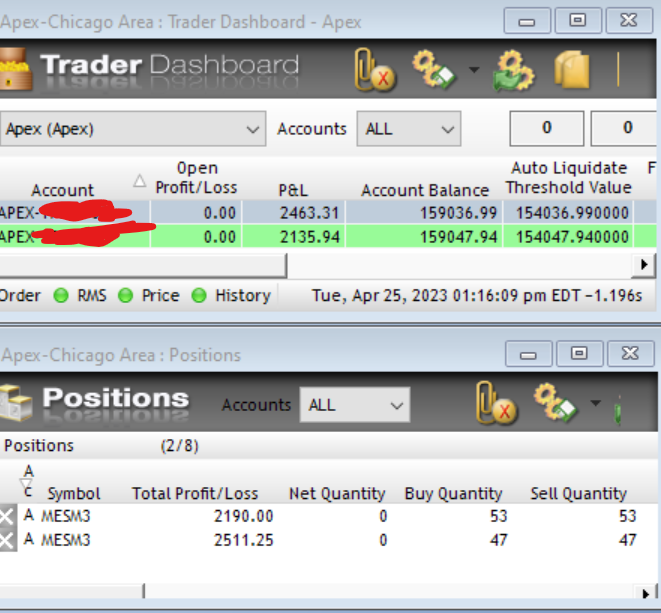661x613 pixels.
Task: Minimize the Trader Dashboard window
Action: [x=527, y=21]
